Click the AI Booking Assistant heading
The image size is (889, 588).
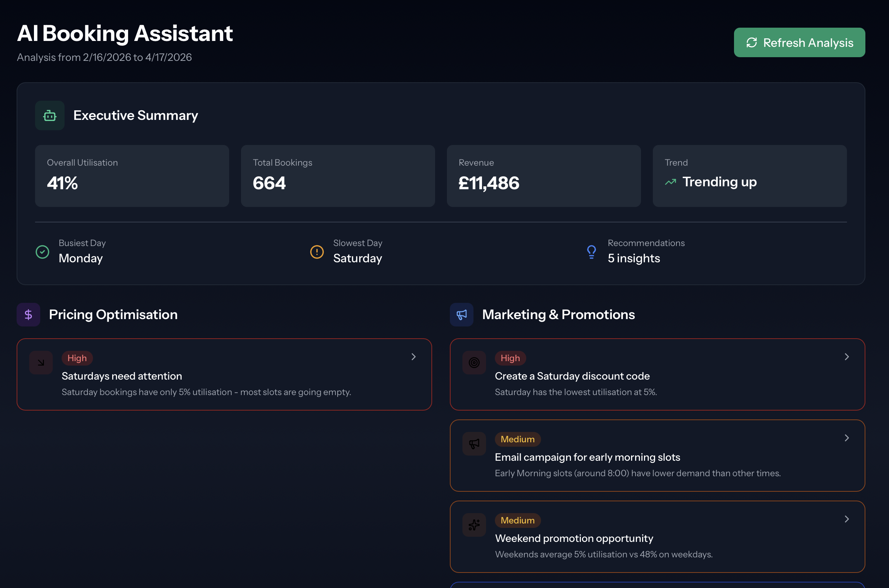tap(125, 33)
